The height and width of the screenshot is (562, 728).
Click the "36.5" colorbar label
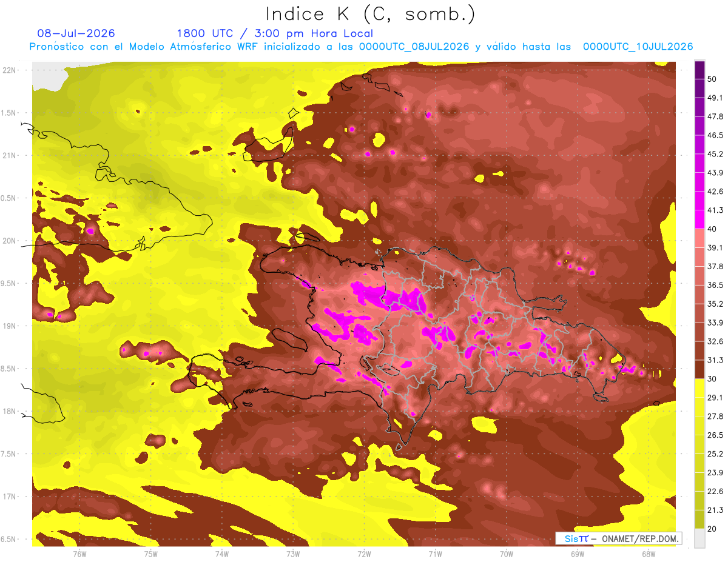(x=715, y=285)
